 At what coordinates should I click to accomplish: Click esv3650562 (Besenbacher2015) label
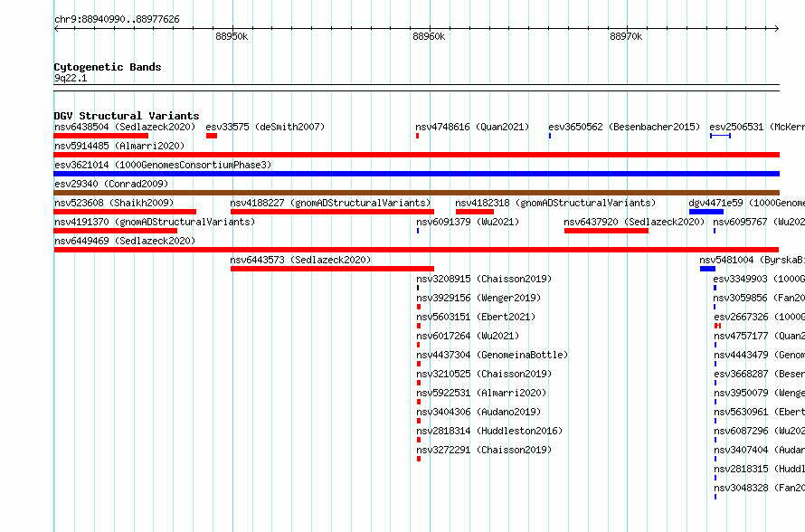point(624,127)
